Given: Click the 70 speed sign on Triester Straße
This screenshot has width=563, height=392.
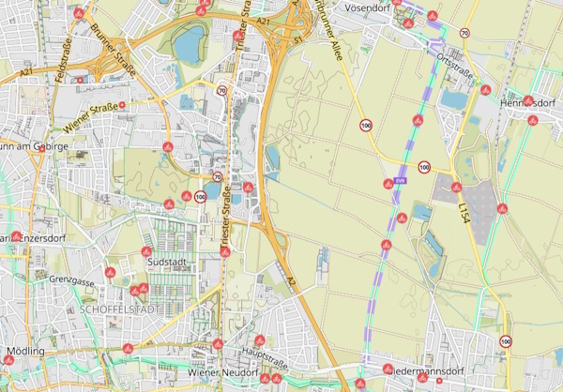Looking at the screenshot, I should [x=221, y=91].
